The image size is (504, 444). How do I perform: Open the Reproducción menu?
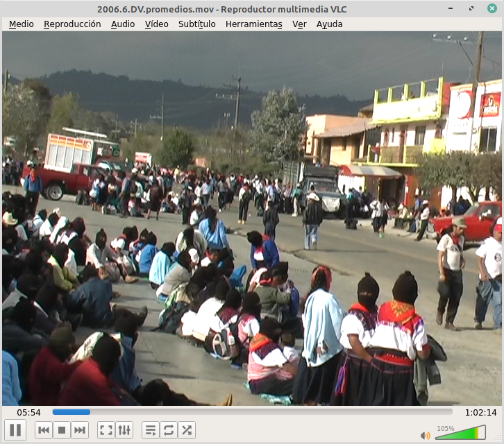click(x=72, y=24)
